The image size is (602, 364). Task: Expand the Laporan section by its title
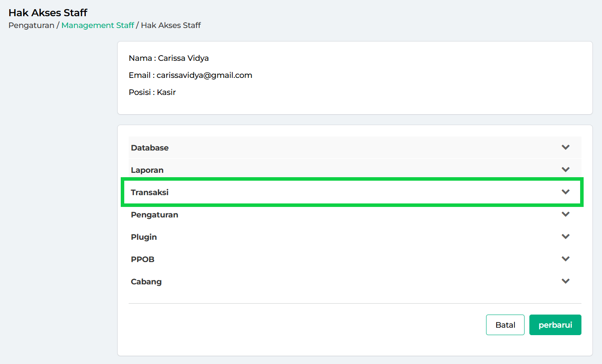coord(147,170)
